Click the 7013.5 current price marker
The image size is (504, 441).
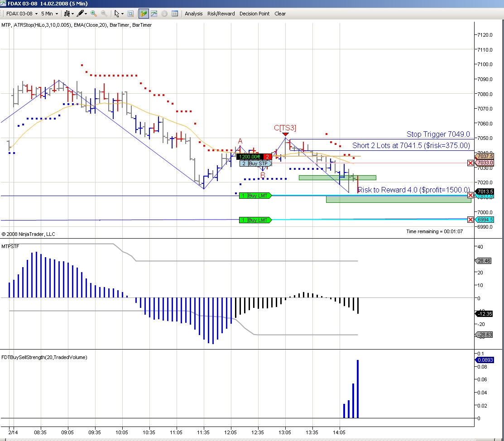(x=485, y=191)
